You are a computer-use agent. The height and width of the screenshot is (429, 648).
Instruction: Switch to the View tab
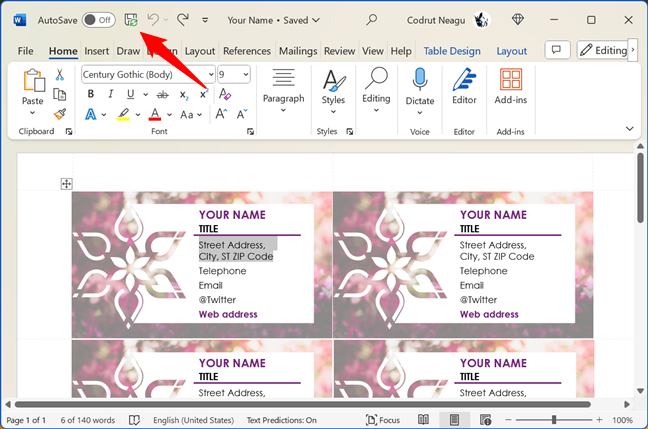pos(373,51)
